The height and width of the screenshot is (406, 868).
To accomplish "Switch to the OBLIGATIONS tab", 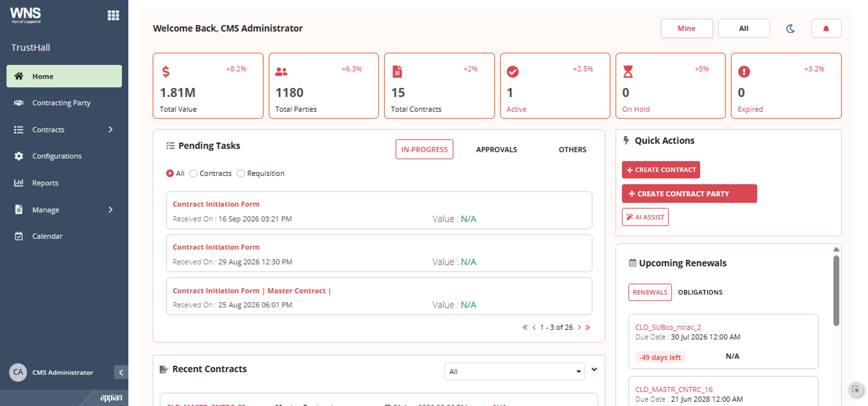I will point(700,292).
